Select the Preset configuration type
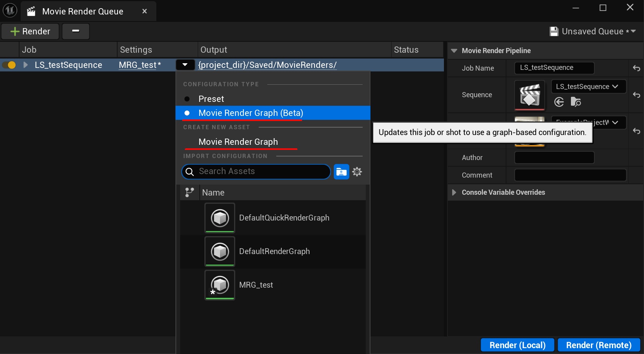This screenshot has height=354, width=644. tap(211, 99)
